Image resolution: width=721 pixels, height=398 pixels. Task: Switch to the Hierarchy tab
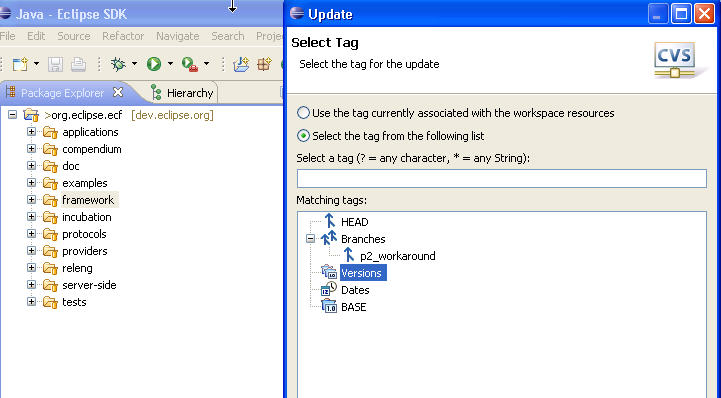tap(190, 93)
